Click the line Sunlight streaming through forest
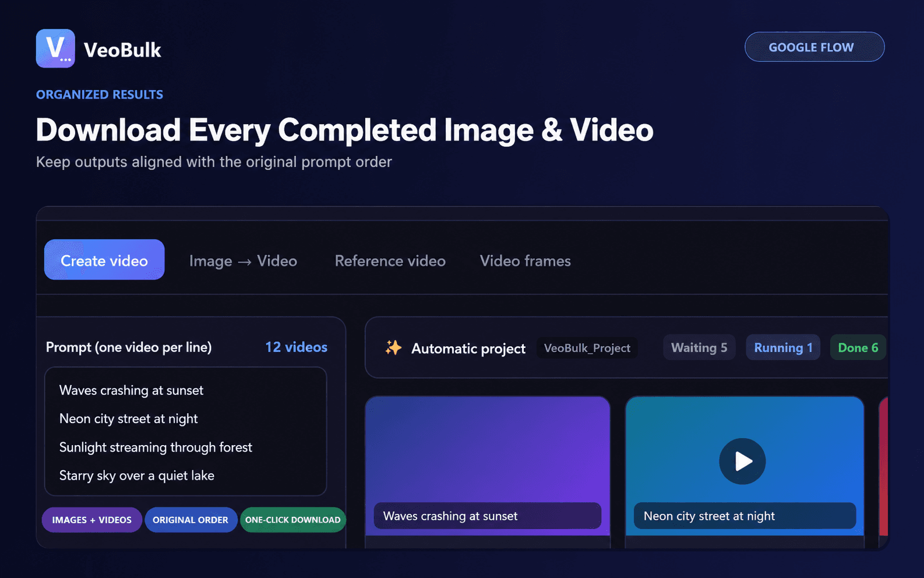Image resolution: width=924 pixels, height=578 pixels. point(156,447)
